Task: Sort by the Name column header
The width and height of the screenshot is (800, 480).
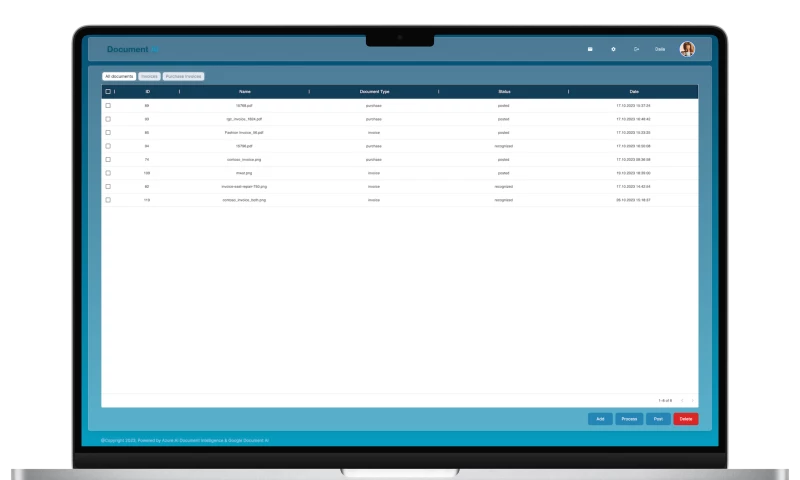Action: pyautogui.click(x=244, y=92)
